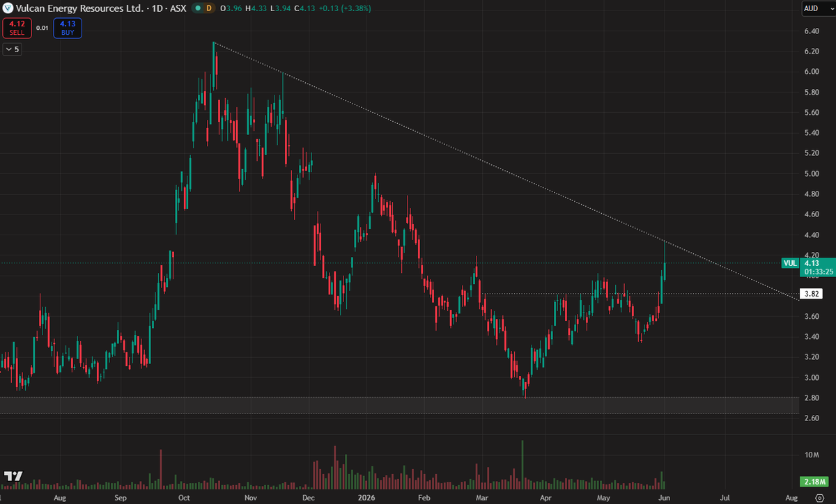Click the 2.80 price axis label
The height and width of the screenshot is (504, 836).
[x=811, y=398]
